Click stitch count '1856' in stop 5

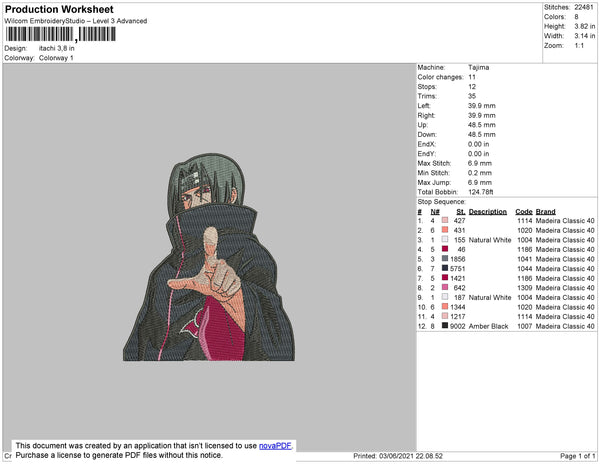click(x=458, y=259)
